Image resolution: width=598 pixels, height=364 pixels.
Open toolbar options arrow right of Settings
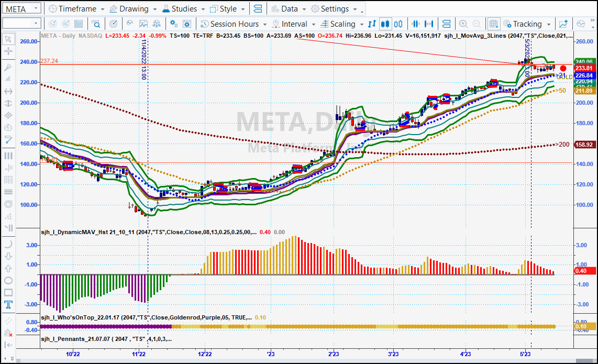pyautogui.click(x=362, y=12)
